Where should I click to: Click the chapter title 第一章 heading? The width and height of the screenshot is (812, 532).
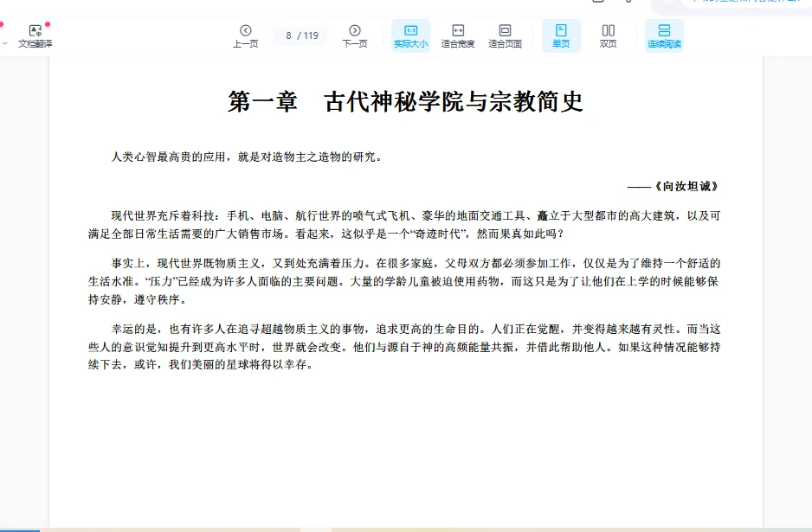(x=405, y=102)
